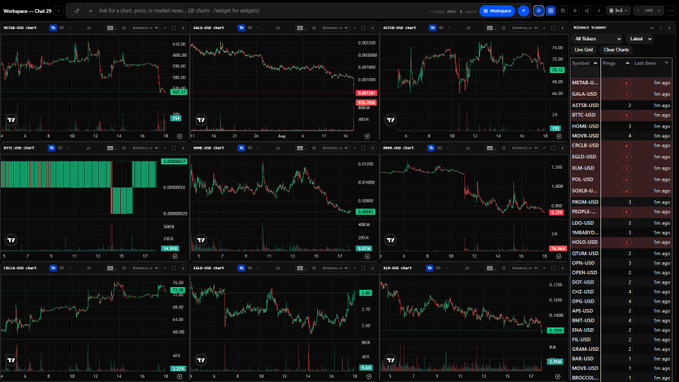
Task: Open the settings gear in the CRCLB-USD chart header
Action: tap(124, 268)
